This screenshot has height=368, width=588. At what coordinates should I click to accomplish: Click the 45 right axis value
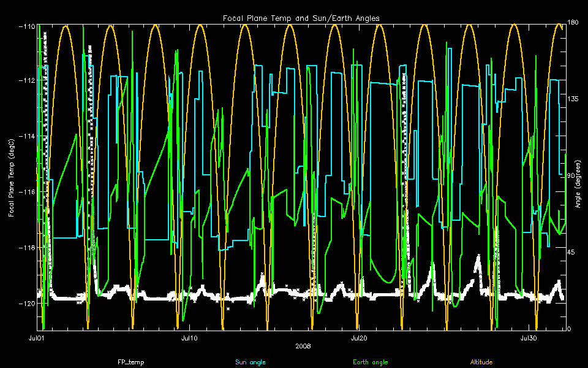pyautogui.click(x=571, y=252)
